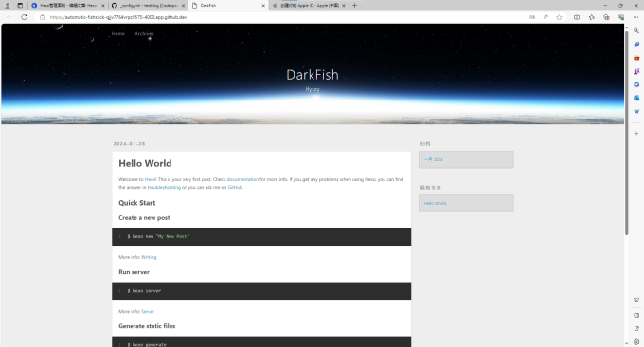This screenshot has width=644, height=347.
Task: Open the translate page icon in address bar
Action: (x=532, y=17)
